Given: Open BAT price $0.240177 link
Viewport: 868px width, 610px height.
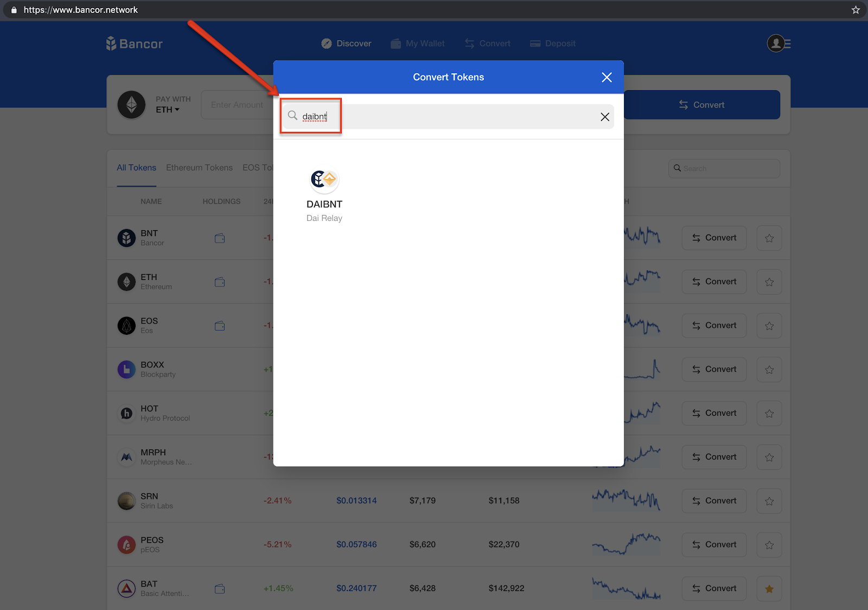Looking at the screenshot, I should pyautogui.click(x=356, y=588).
